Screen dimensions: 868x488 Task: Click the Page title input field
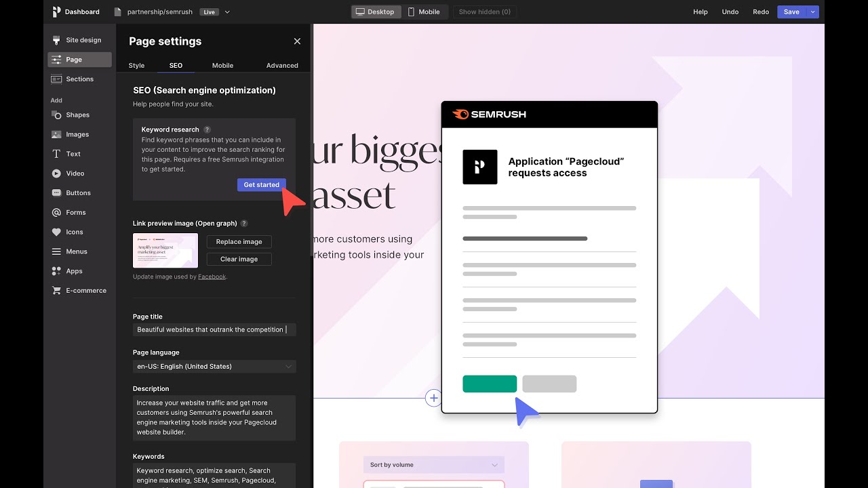[x=214, y=329]
